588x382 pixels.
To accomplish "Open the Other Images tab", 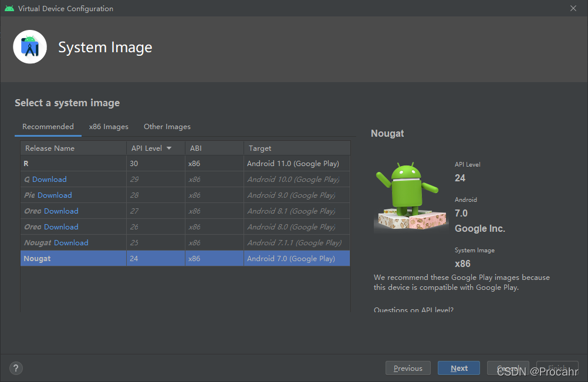I will click(167, 127).
